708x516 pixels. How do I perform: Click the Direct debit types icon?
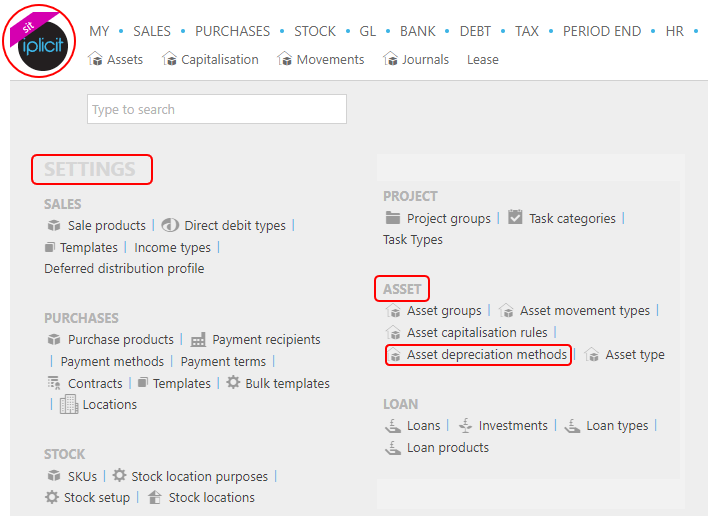click(x=170, y=225)
